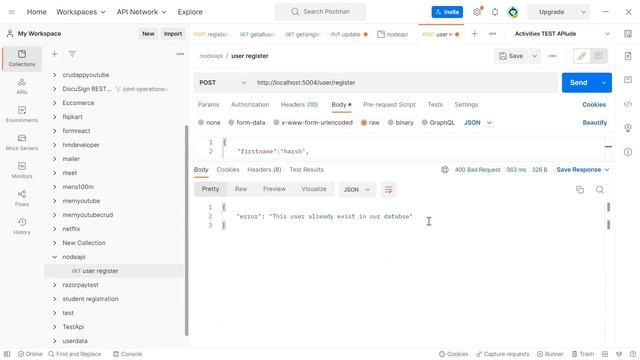Open the APIs sidebar panel
The width and height of the screenshot is (640, 360).
coord(22,86)
